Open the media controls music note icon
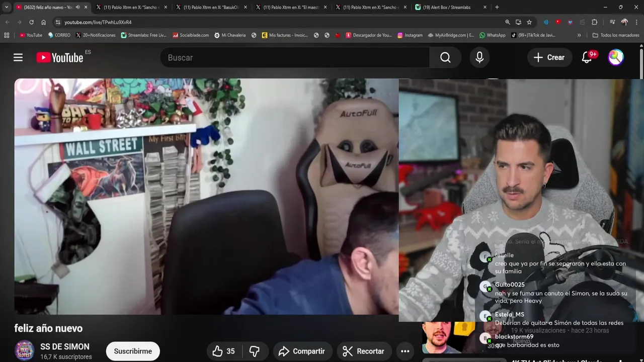 point(612,22)
